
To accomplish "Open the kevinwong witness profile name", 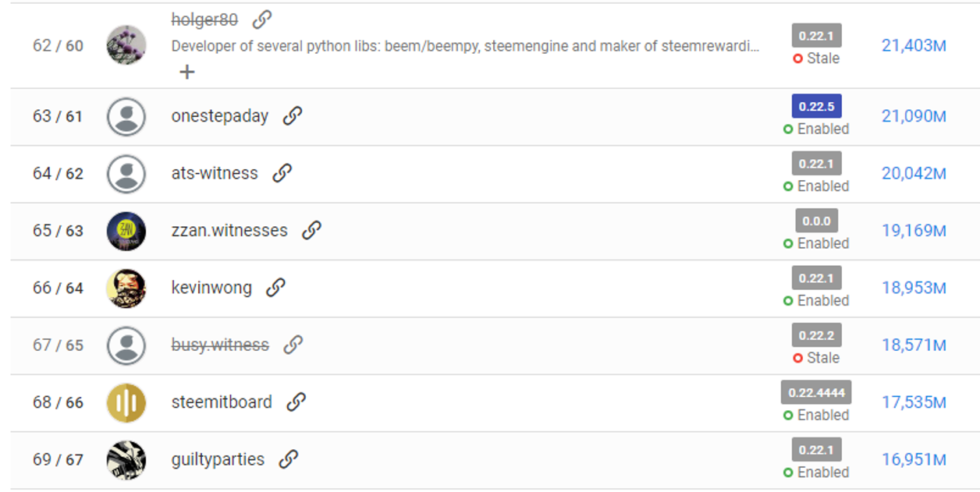I will [x=211, y=288].
